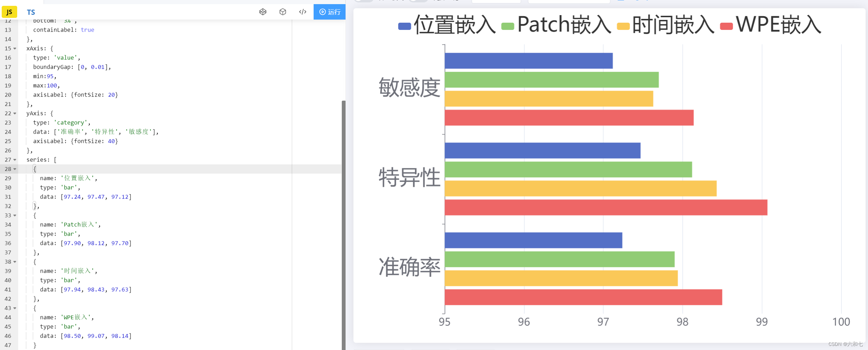Screen dimensions: 868x350
Task: Click data [98.50, 99.07, 98.14] line
Action: [x=86, y=336]
